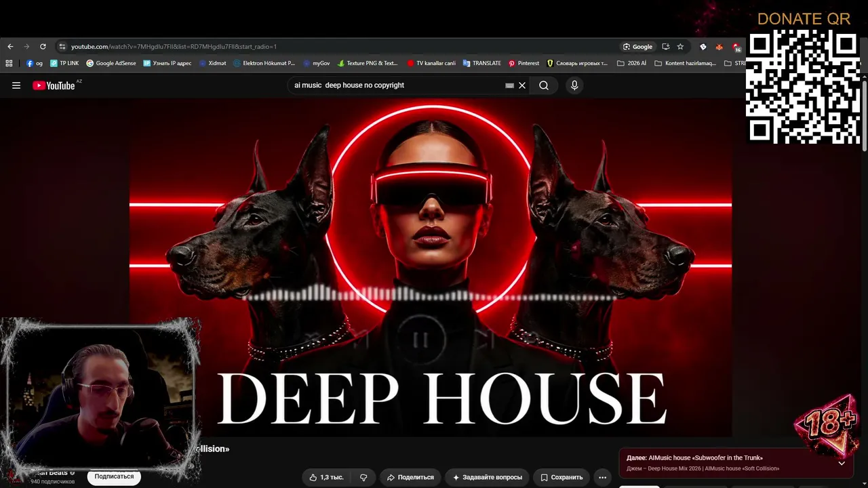Open the TRANSLATE bookmark
The height and width of the screenshot is (488, 868).
[x=482, y=63]
